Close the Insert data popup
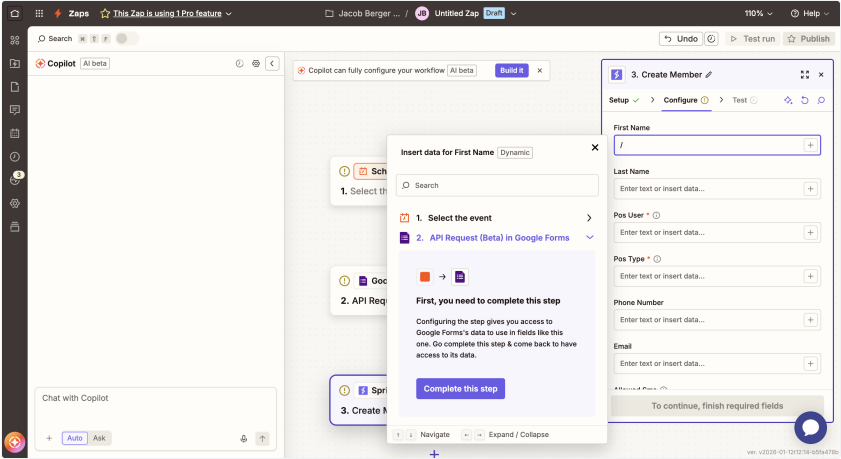Image resolution: width=841 pixels, height=459 pixels. 595,147
